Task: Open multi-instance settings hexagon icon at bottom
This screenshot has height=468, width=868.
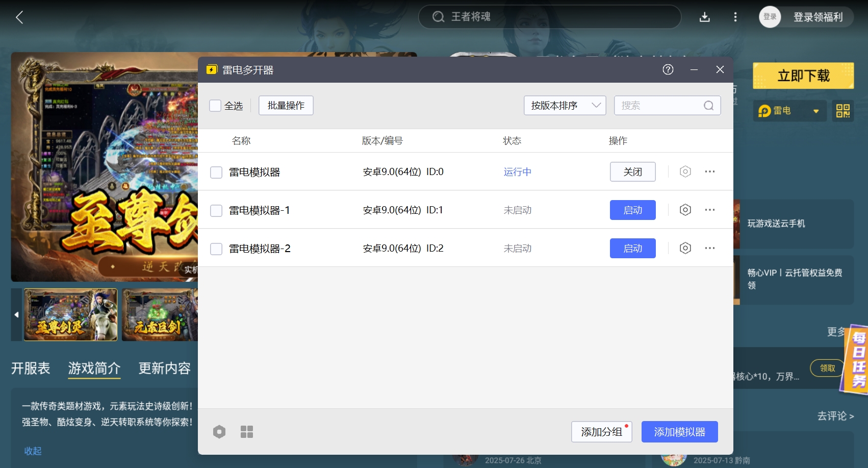Action: (219, 432)
